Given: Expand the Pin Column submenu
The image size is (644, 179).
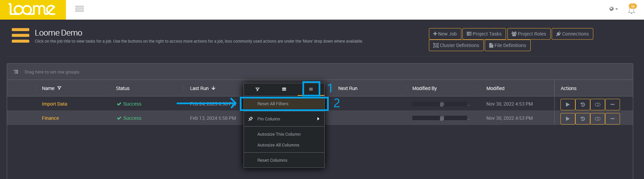Looking at the screenshot, I should click(284, 119).
